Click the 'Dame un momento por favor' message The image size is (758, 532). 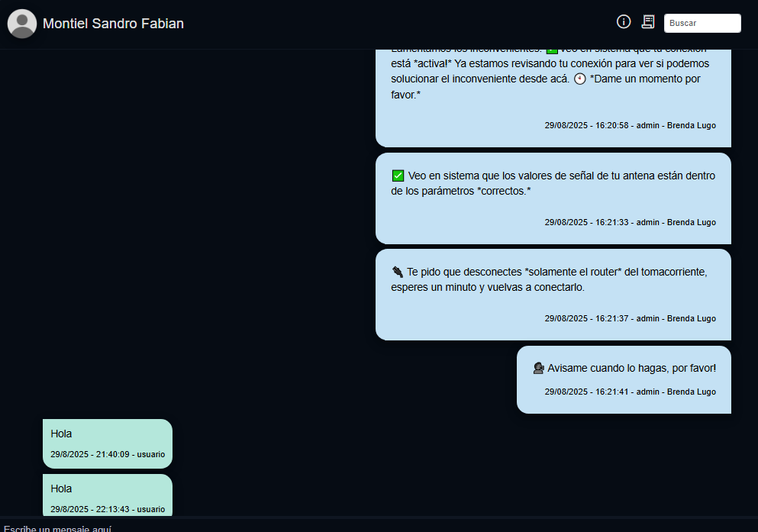coord(553,98)
